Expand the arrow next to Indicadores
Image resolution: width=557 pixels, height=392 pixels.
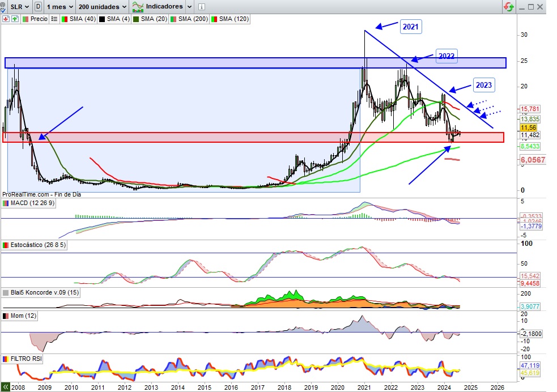(x=189, y=7)
